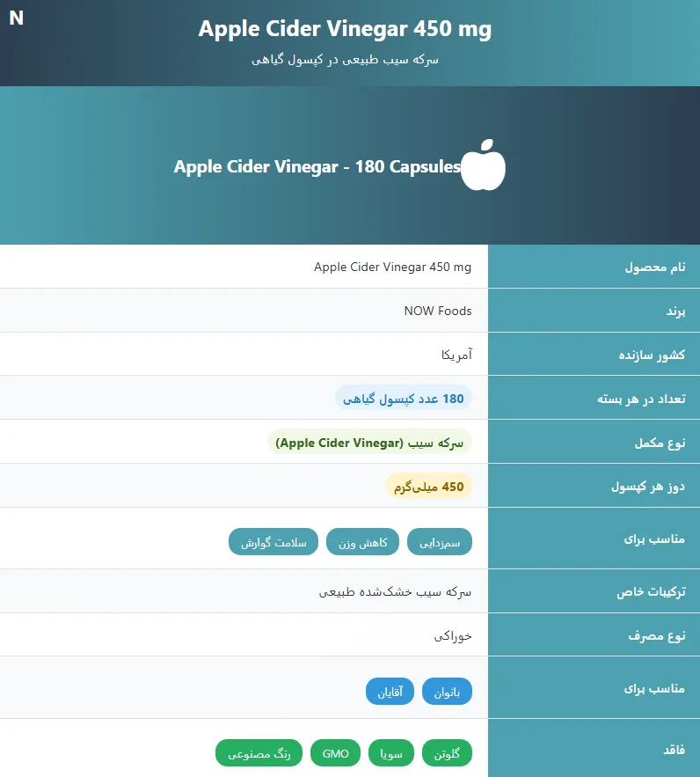Click the yellow '450 میلی‌گرم' badge
700x777 pixels.
(429, 486)
